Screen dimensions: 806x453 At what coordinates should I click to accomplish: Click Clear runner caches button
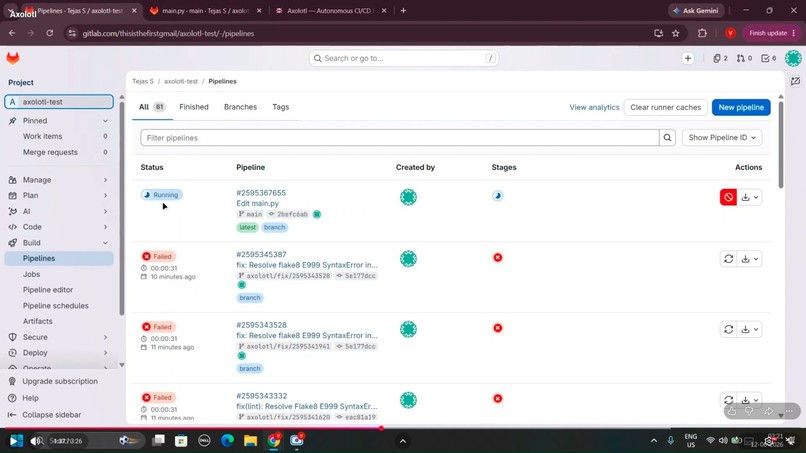pos(665,107)
